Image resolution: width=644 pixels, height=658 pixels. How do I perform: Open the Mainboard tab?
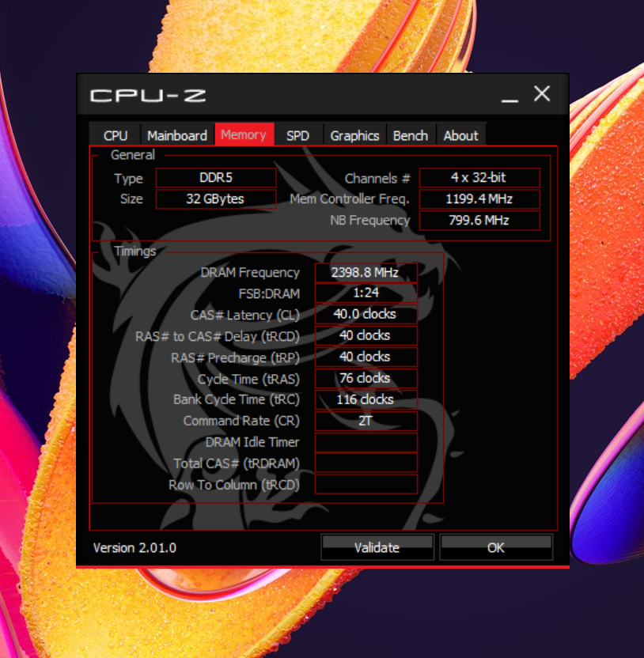click(x=177, y=135)
